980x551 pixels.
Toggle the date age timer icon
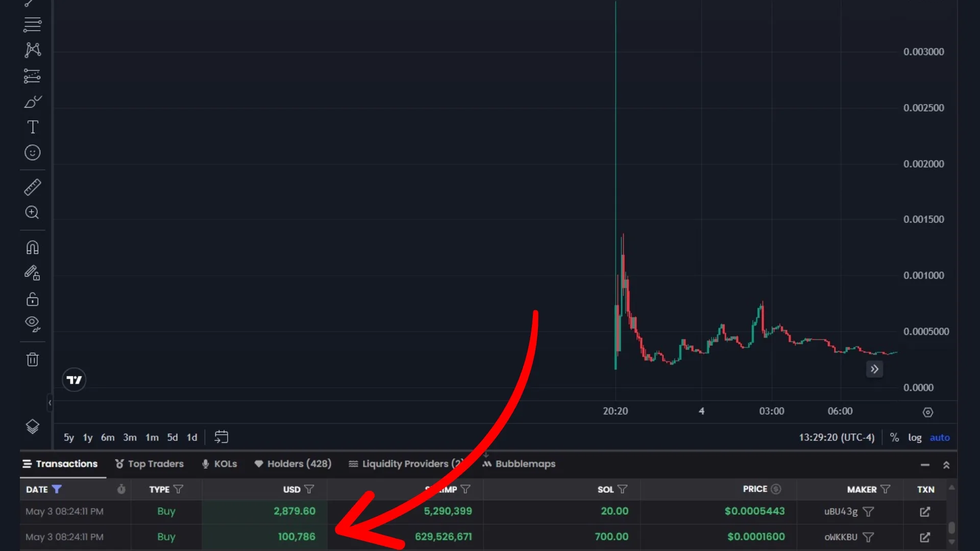click(x=121, y=489)
